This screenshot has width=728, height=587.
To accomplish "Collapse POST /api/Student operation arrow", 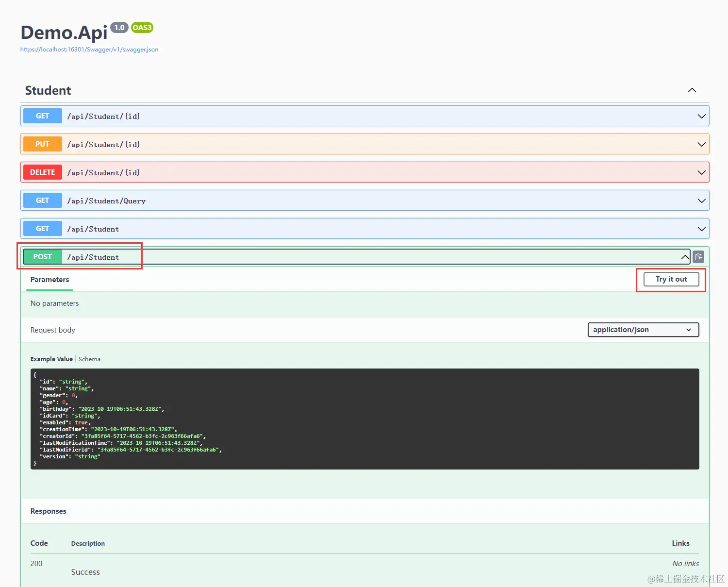I will coord(685,257).
